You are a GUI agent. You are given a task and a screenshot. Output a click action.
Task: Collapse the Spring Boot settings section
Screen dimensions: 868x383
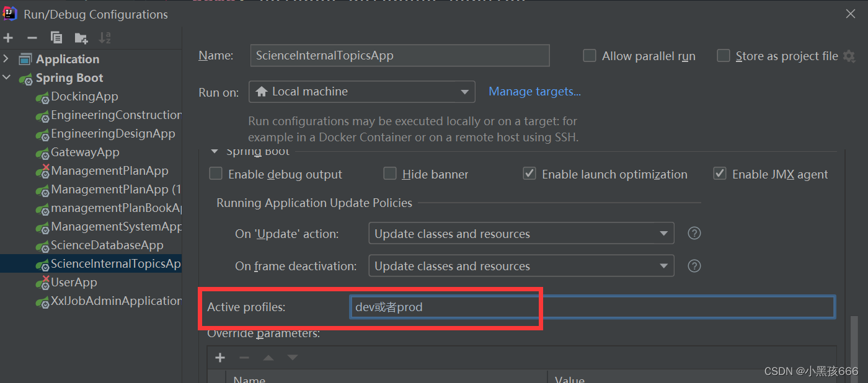215,151
